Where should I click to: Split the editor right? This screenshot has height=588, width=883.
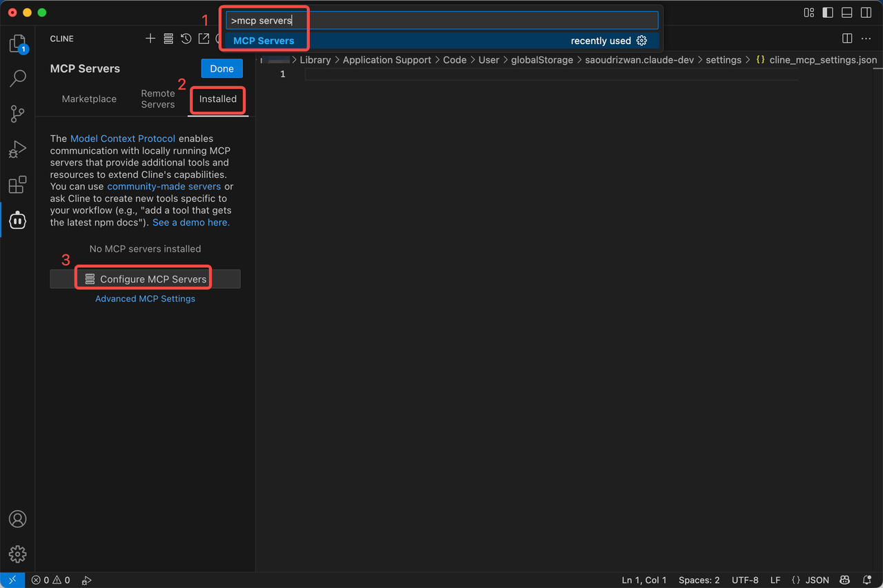pos(847,39)
